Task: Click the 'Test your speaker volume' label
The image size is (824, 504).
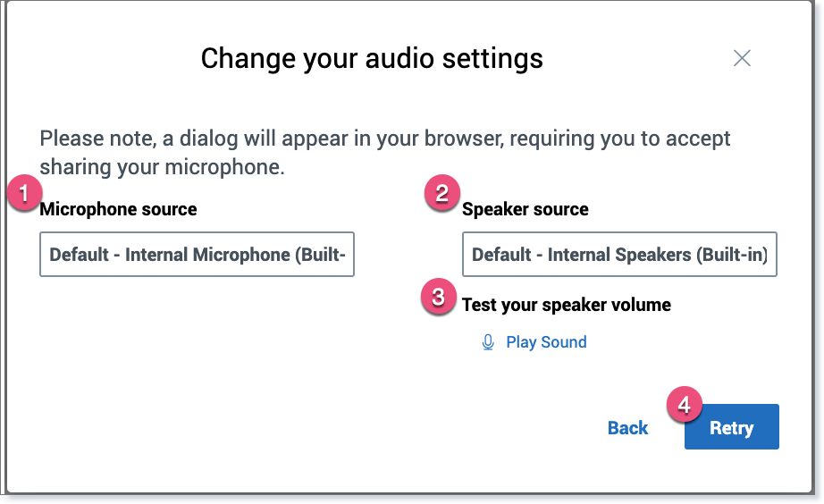Action: pos(567,305)
